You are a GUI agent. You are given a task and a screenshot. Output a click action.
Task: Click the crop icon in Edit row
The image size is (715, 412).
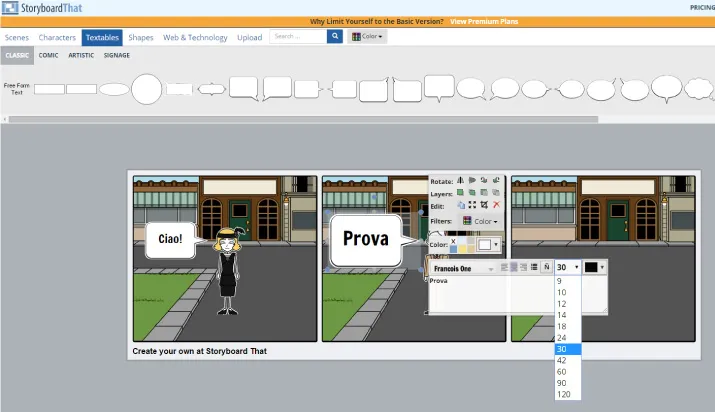[x=484, y=205]
